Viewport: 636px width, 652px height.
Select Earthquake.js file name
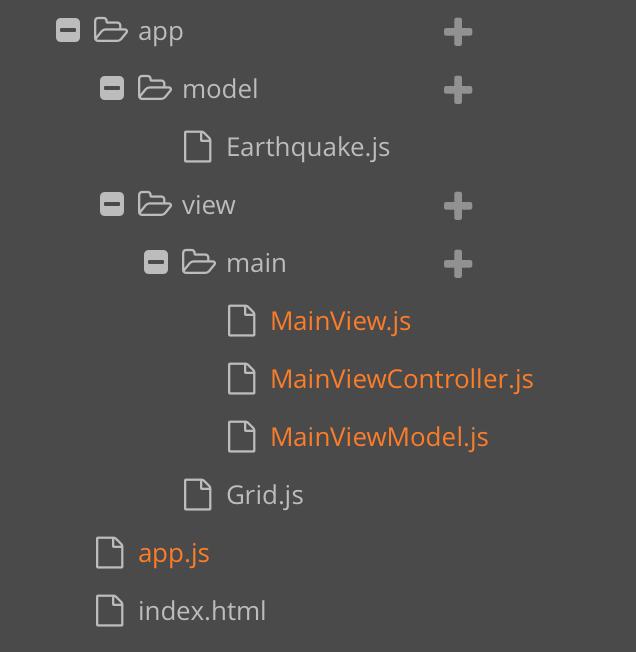point(308,148)
